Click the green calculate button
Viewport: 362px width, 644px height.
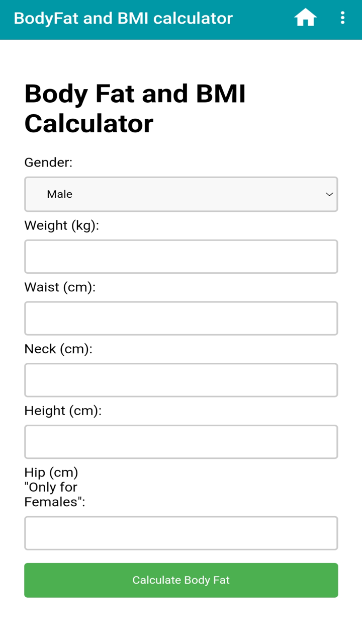pyautogui.click(x=181, y=580)
